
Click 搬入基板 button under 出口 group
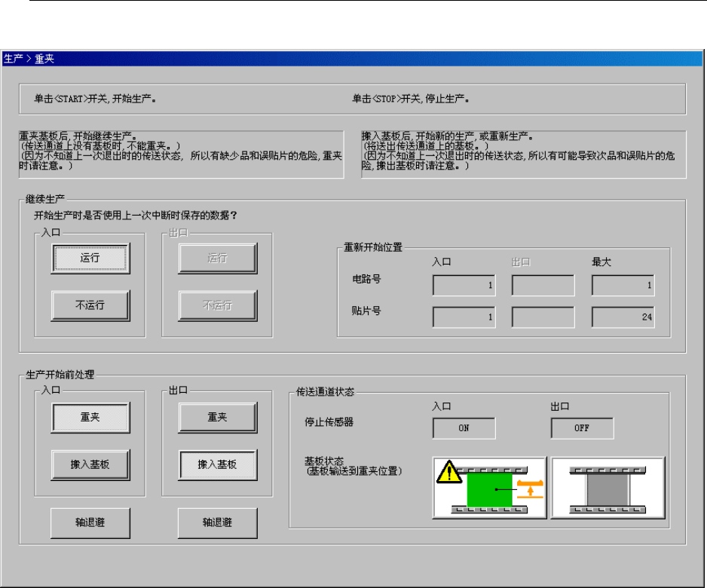218,464
